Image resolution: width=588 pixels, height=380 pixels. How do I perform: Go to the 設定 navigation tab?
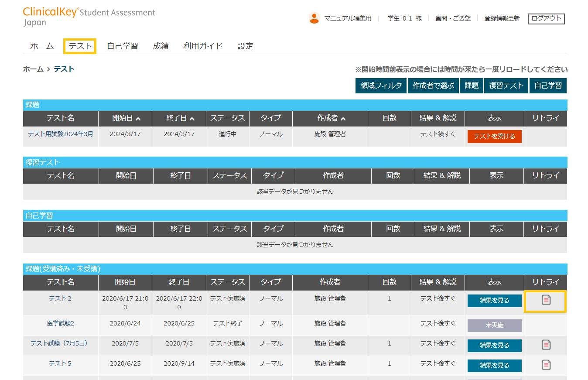(x=245, y=46)
